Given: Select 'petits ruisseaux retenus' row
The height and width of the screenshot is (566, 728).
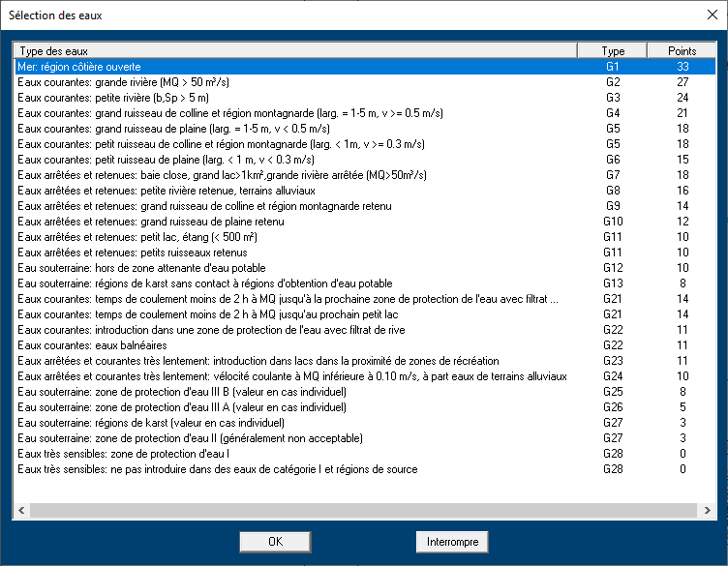Looking at the screenshot, I should coord(365,253).
